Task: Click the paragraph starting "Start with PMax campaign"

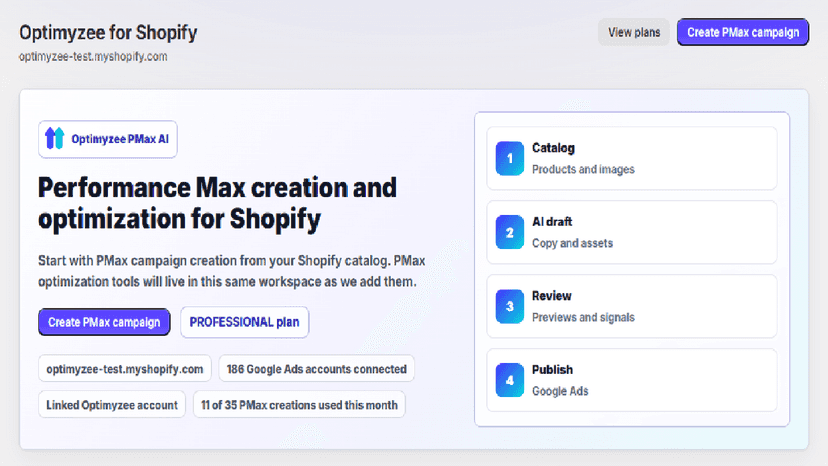Action: [x=231, y=271]
